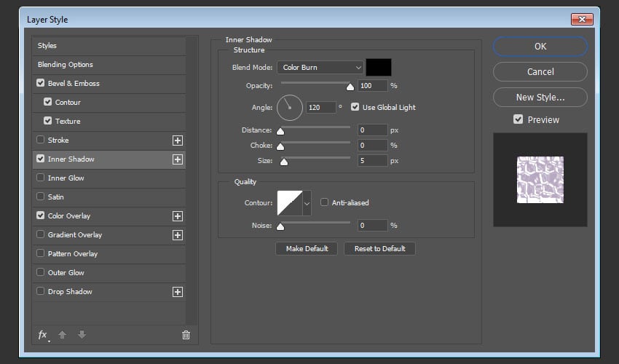
Task: Enable the Drop Shadow checkbox
Action: point(40,291)
